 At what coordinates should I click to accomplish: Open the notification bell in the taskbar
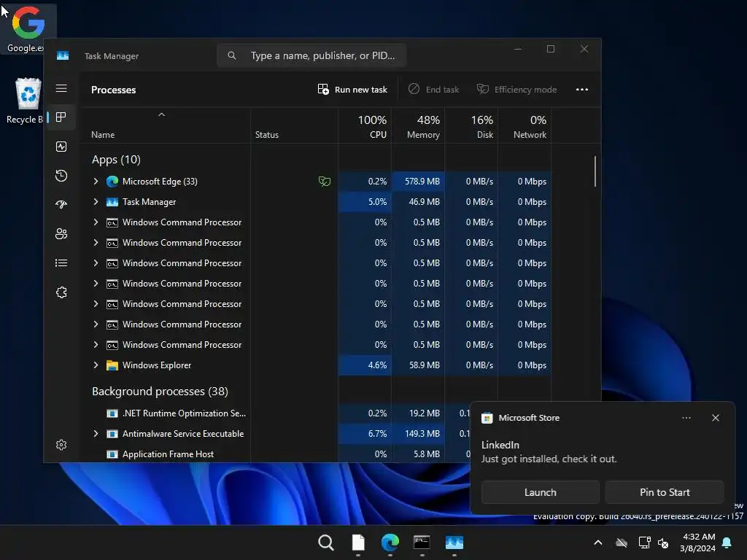[727, 542]
